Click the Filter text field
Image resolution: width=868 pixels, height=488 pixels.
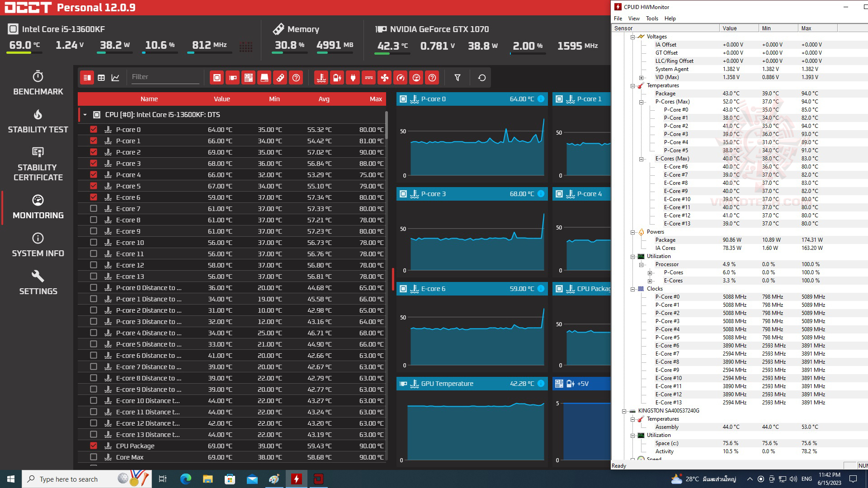click(165, 77)
